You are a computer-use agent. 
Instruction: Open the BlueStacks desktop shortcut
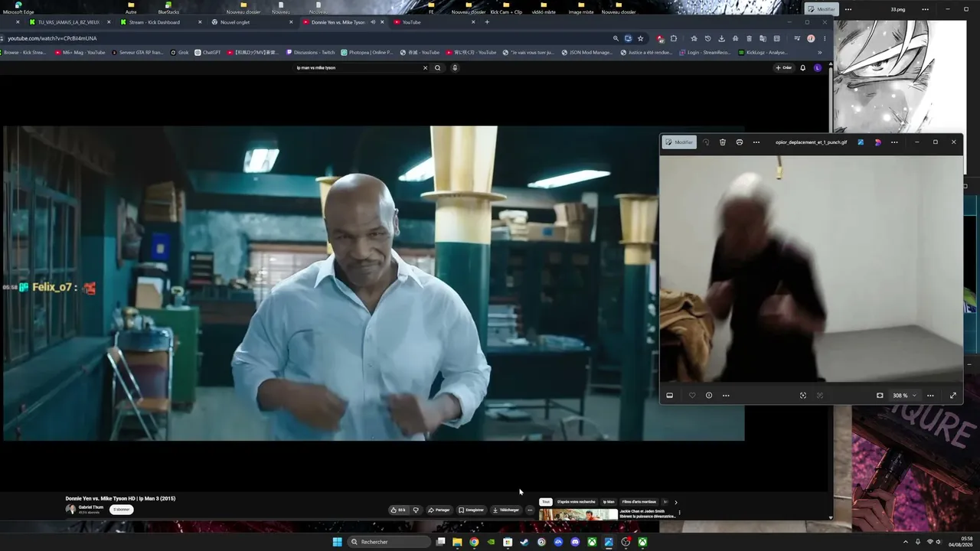pos(168,8)
